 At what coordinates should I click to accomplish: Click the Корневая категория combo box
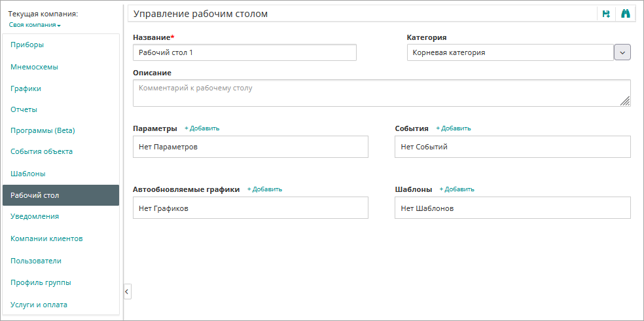(x=509, y=52)
